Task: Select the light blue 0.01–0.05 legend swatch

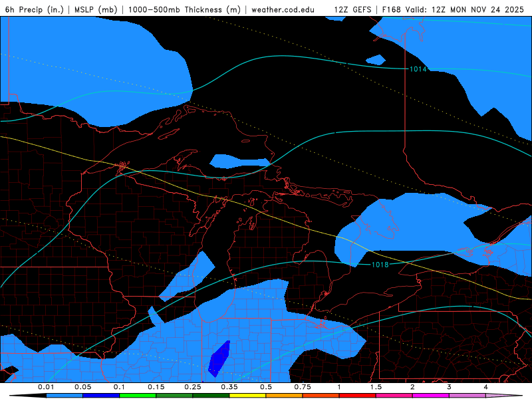Action: [x=65, y=396]
